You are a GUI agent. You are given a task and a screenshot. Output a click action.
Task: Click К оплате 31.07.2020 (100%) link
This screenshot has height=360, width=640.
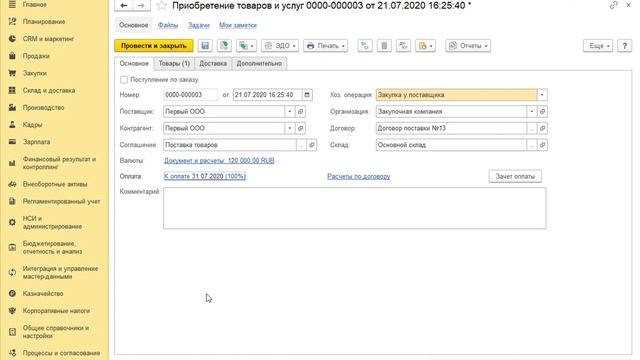(x=205, y=176)
